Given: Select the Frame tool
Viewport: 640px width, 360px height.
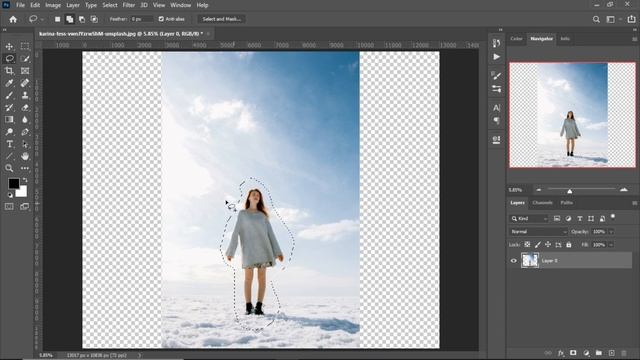Looking at the screenshot, I should (25, 71).
